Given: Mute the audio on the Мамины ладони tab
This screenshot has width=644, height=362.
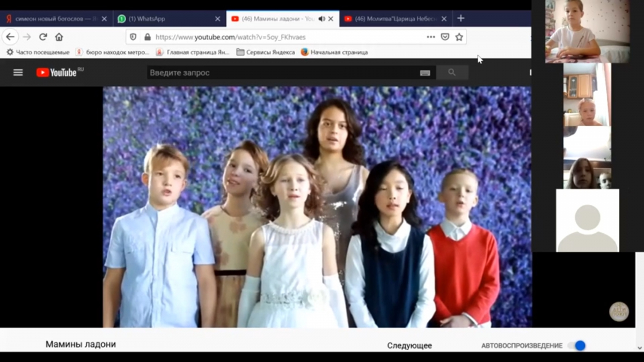Looking at the screenshot, I should (321, 19).
